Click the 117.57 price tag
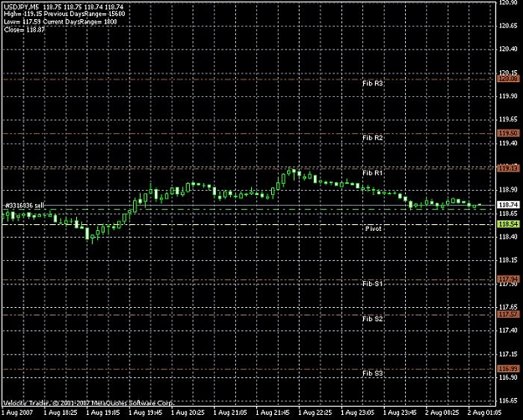Viewport: 523px width, 420px height. tap(508, 315)
